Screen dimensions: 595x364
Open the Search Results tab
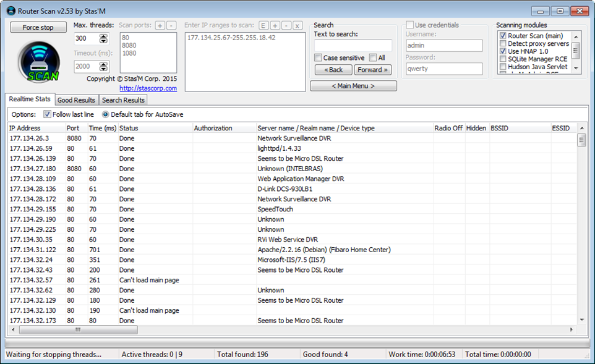coord(123,100)
